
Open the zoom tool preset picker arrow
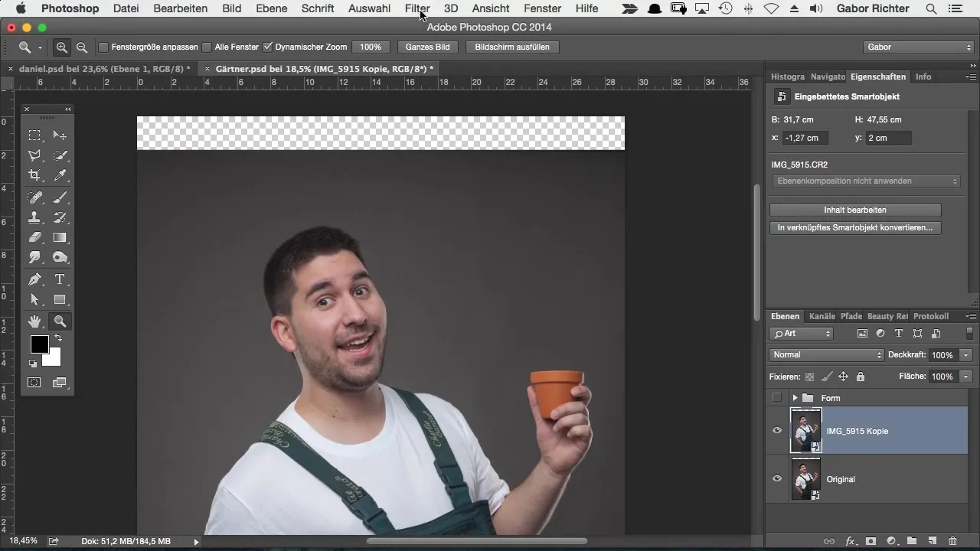point(40,48)
